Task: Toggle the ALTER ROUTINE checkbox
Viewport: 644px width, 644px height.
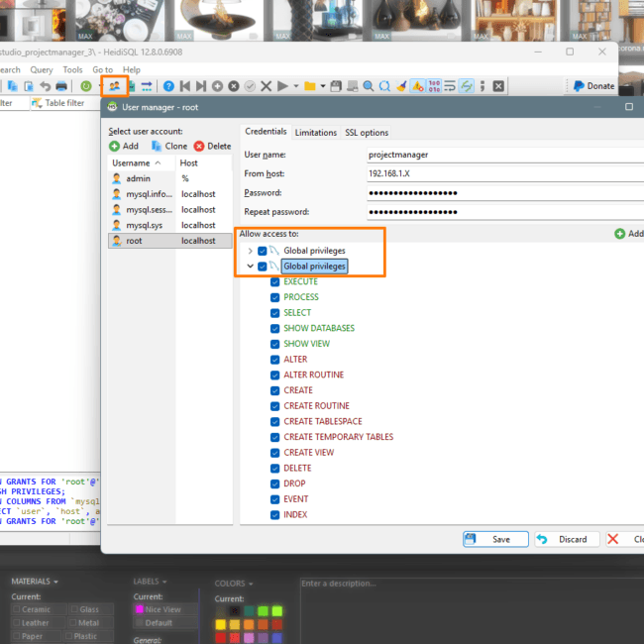Action: [x=275, y=375]
